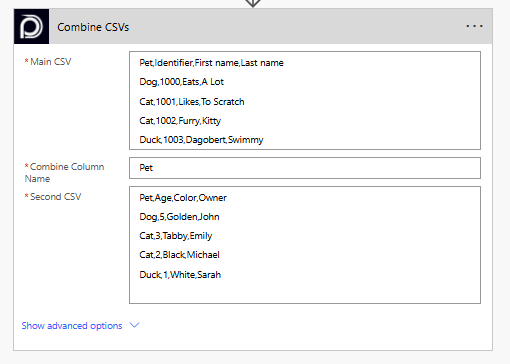The width and height of the screenshot is (510, 364).
Task: Click the Cat,1001,Likes,To Scratch line
Action: [x=192, y=102]
